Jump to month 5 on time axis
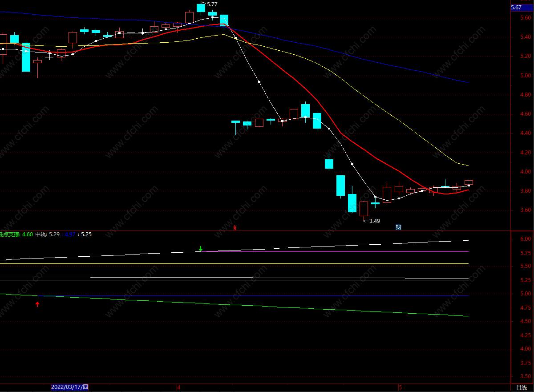The height and width of the screenshot is (392, 534). (x=400, y=387)
